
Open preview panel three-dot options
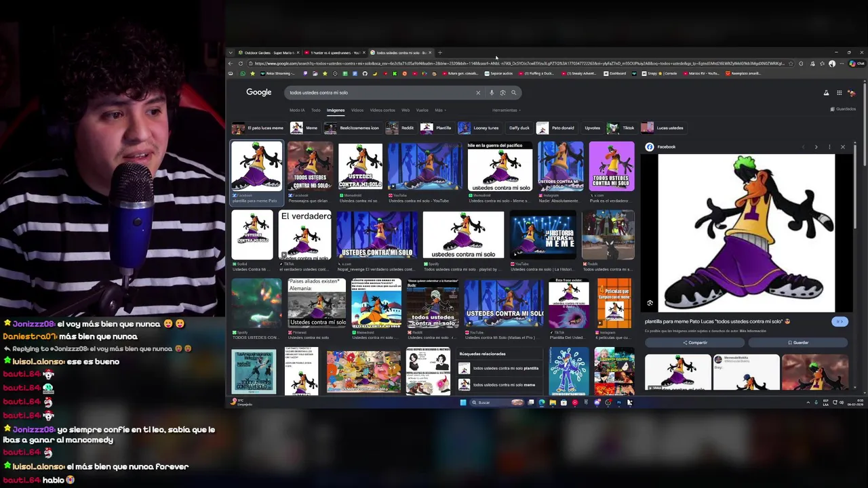point(829,147)
